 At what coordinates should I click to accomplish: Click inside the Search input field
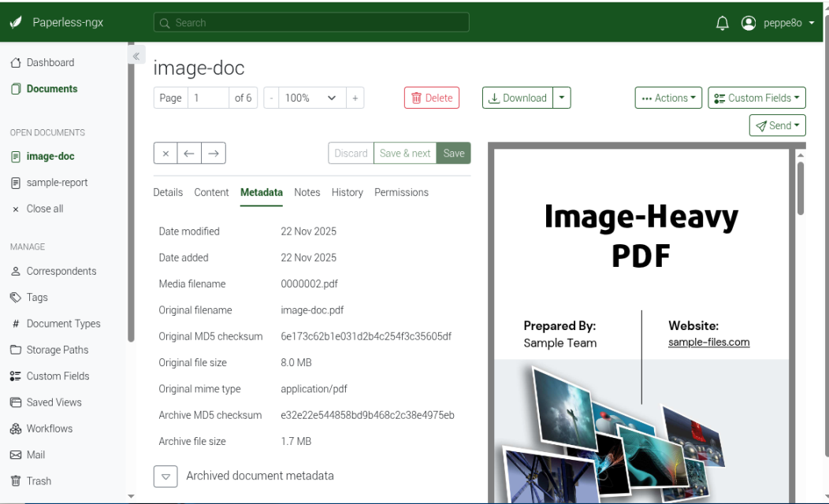(x=310, y=23)
